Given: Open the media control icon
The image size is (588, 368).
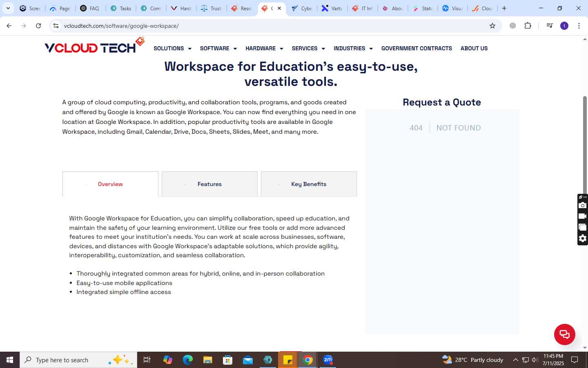Looking at the screenshot, I should tap(550, 26).
